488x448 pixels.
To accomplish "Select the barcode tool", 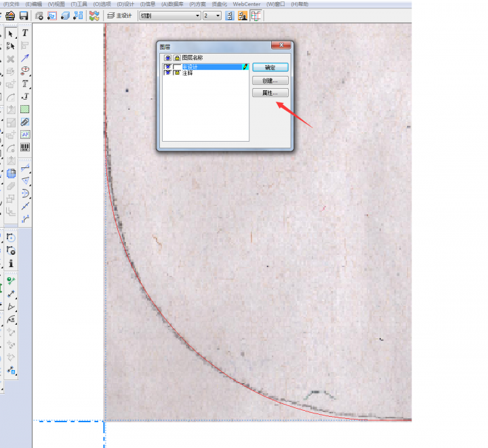I will click(x=25, y=147).
